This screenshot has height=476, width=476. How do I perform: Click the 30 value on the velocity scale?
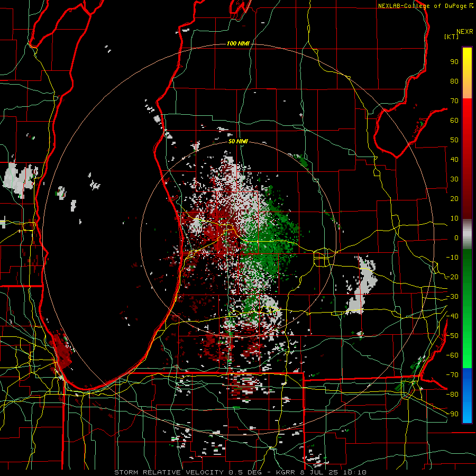(454, 179)
